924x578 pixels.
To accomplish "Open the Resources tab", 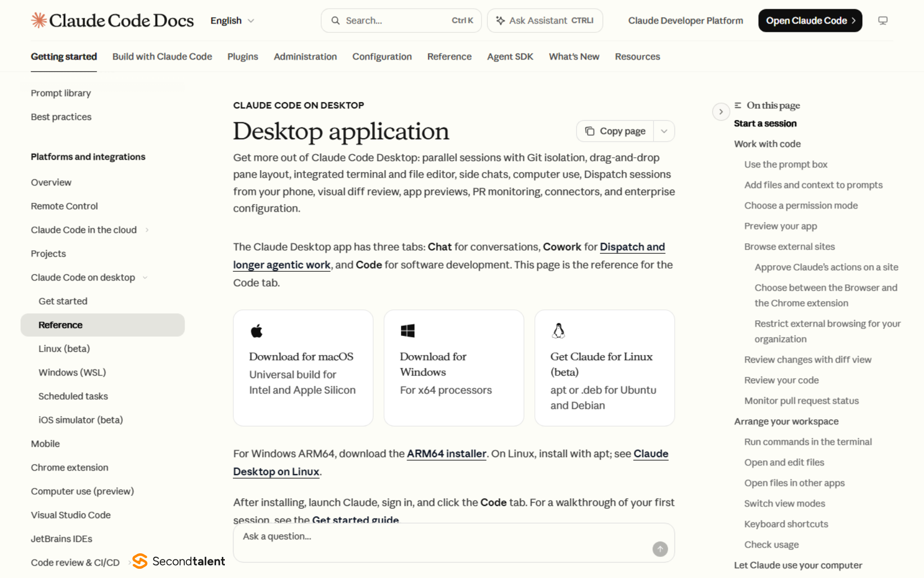I will pos(638,57).
